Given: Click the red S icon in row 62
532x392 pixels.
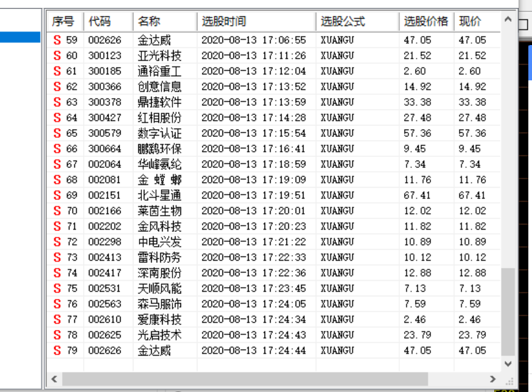Looking at the screenshot, I should (57, 86).
